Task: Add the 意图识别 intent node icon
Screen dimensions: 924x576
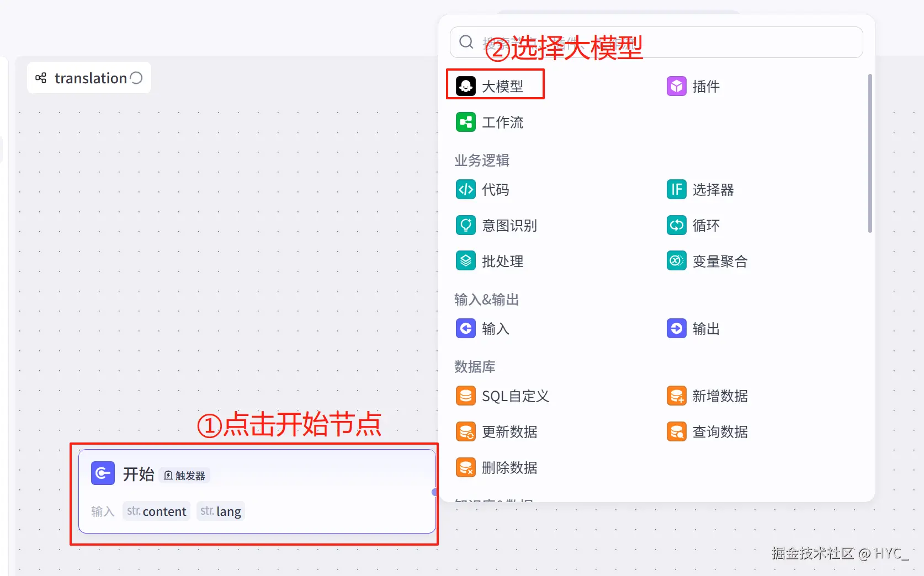Action: pyautogui.click(x=466, y=225)
